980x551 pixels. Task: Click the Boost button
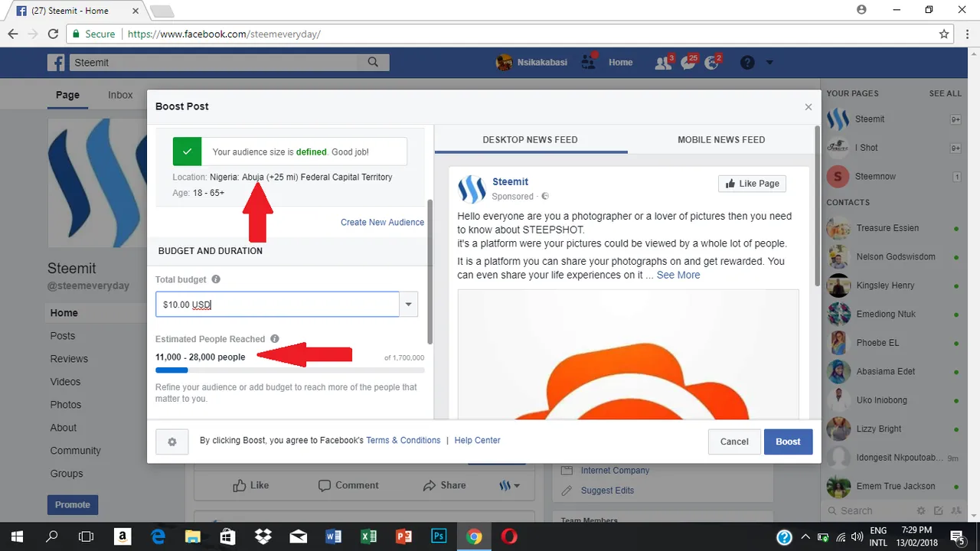788,442
